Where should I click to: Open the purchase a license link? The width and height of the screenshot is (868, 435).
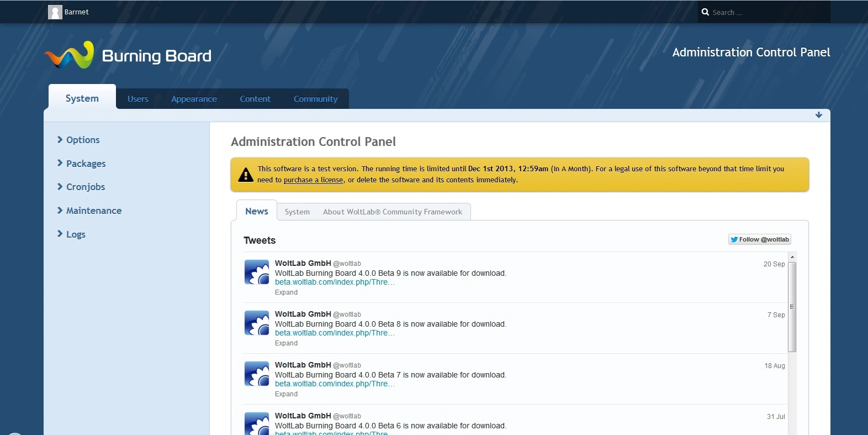313,180
